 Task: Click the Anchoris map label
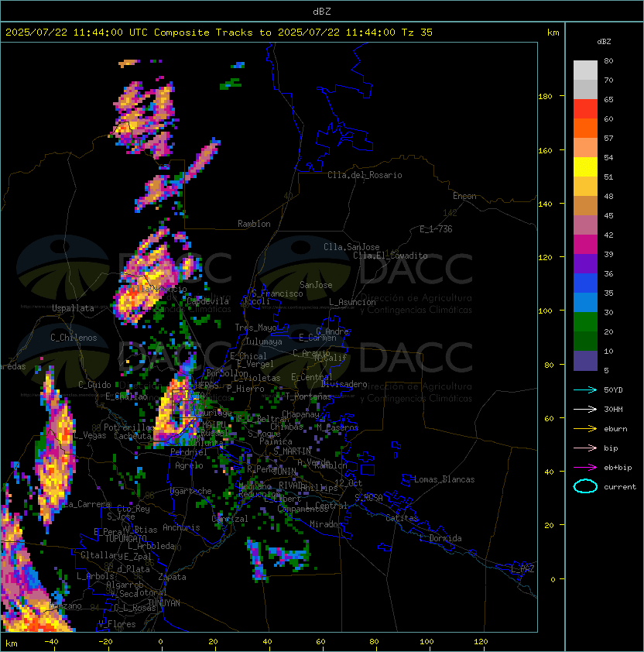coord(181,527)
